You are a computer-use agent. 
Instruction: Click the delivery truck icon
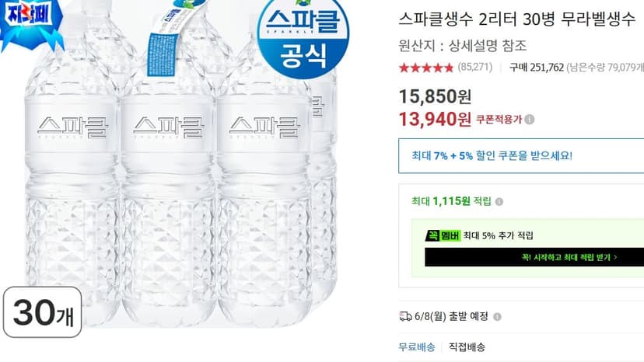pos(405,316)
